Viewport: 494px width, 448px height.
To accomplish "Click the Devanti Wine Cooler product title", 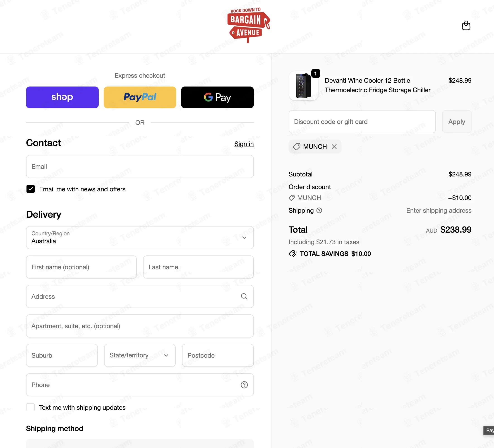I will click(377, 85).
